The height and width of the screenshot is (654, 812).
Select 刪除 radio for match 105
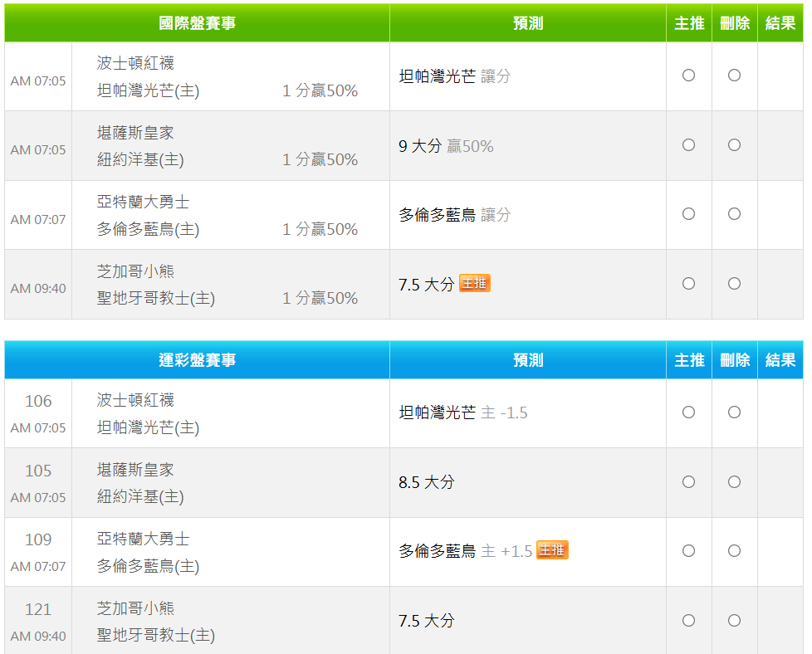(734, 482)
